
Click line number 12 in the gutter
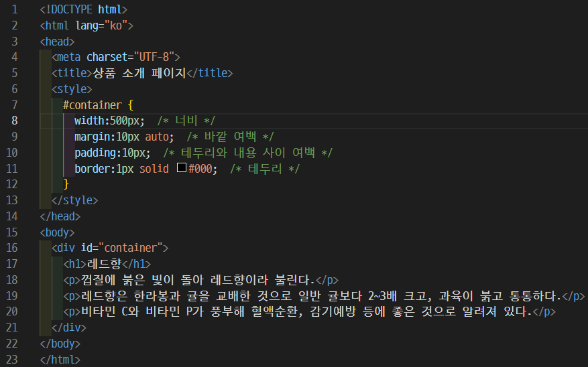(11, 184)
